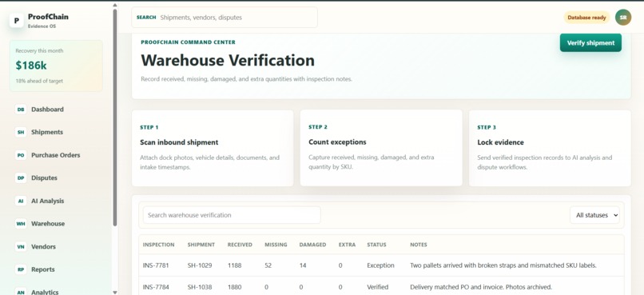Open the Dashboard page

(x=48, y=110)
